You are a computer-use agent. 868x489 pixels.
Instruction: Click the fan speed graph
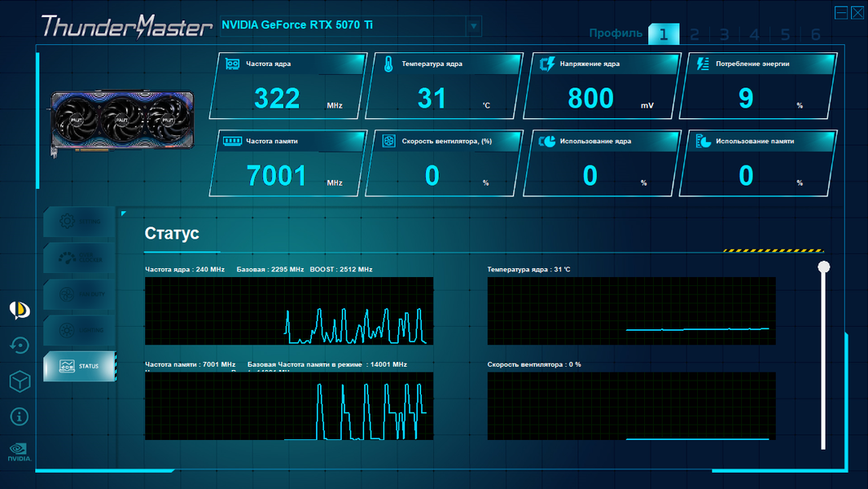631,406
